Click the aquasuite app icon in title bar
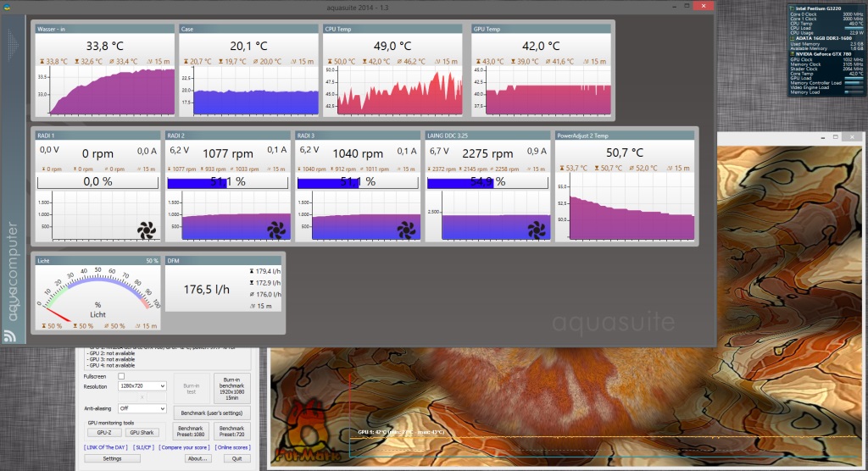Viewport: 868px width, 471px height. click(x=7, y=6)
